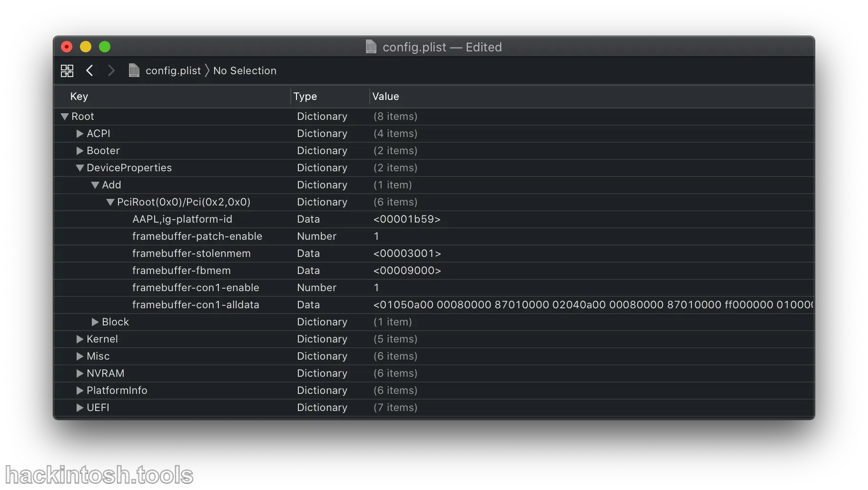Expand the Misc disclosure triangle
868x490 pixels.
(x=80, y=356)
